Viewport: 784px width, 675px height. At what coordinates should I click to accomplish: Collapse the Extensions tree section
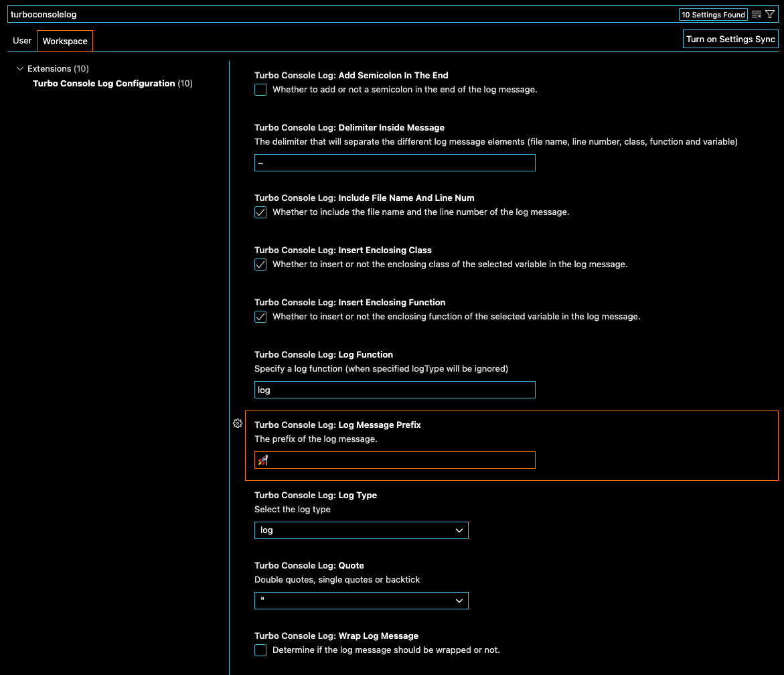click(20, 68)
